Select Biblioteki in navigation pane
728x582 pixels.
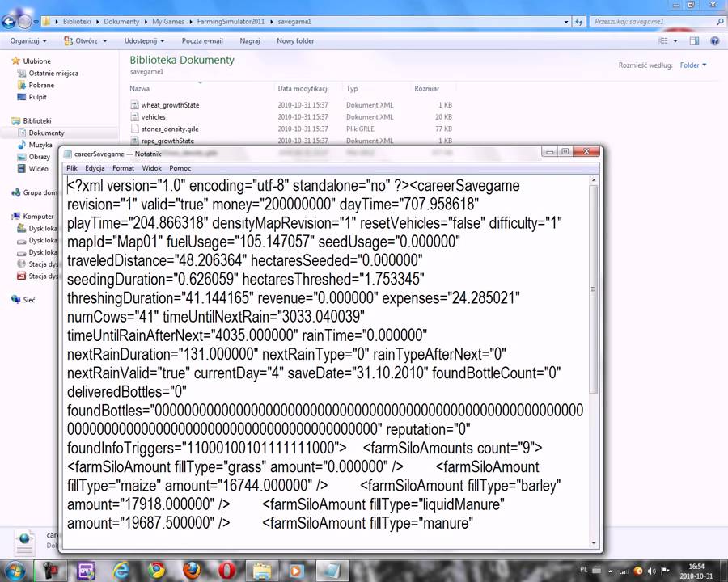(x=37, y=120)
